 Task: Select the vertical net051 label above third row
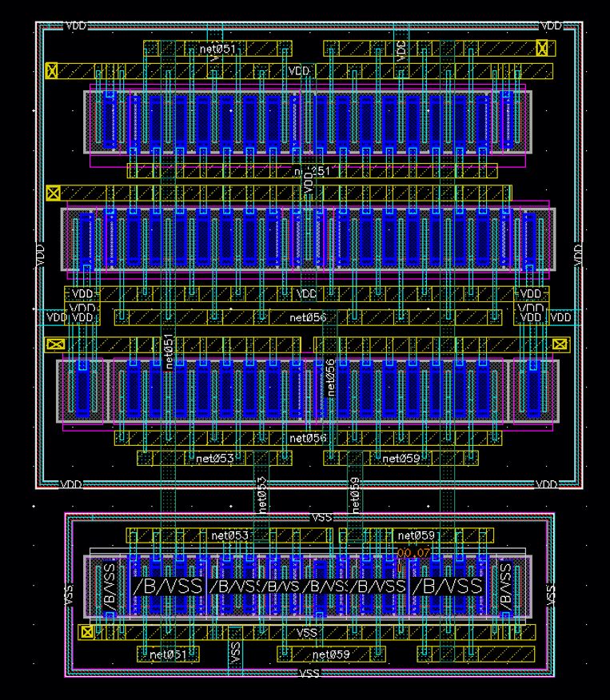coord(169,352)
